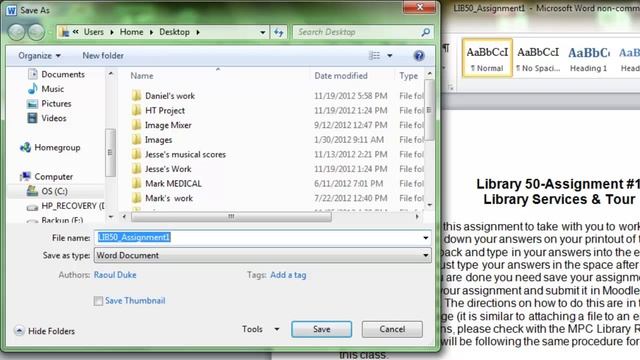Apply Normal style in Word ribbon
The height and width of the screenshot is (360, 640).
tap(487, 58)
